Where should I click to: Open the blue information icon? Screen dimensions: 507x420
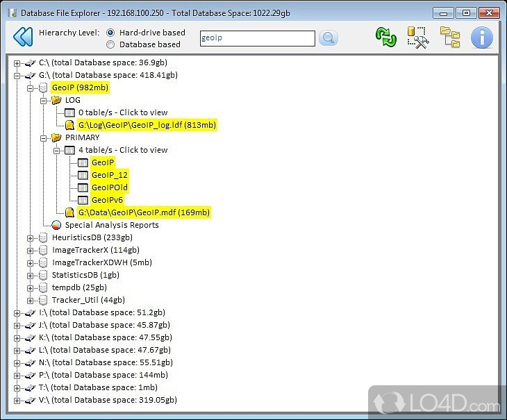coord(481,37)
